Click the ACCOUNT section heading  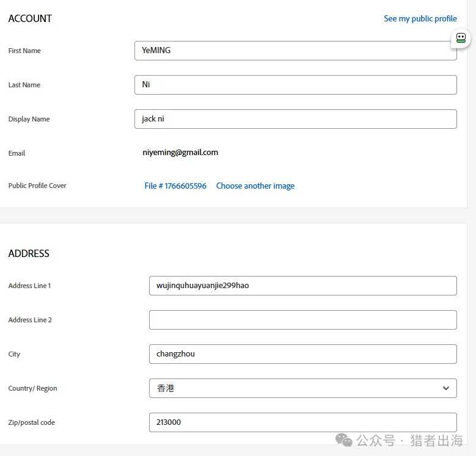(x=30, y=19)
